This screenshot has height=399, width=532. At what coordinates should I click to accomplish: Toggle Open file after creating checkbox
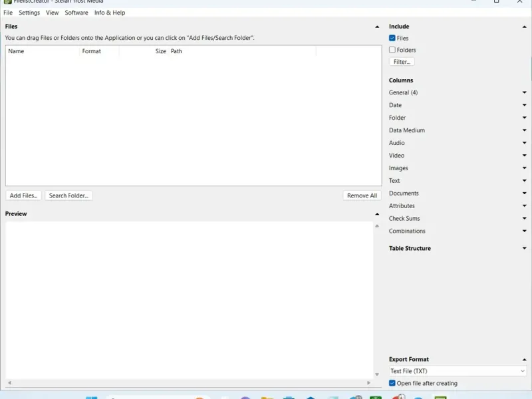coord(392,383)
